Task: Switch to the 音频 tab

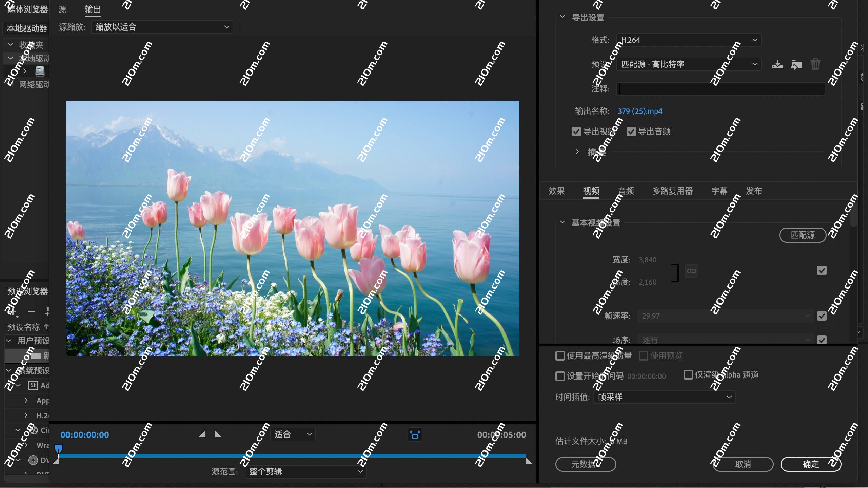Action: pyautogui.click(x=626, y=191)
